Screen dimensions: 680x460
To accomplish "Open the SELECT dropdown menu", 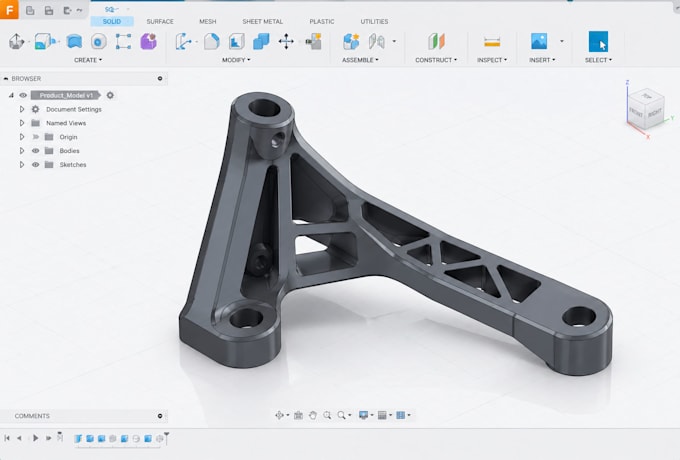I will pos(598,60).
